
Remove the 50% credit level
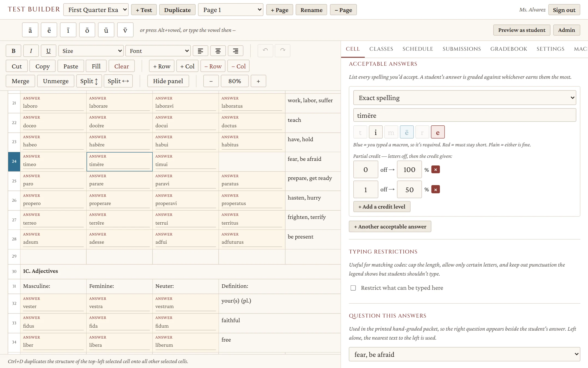point(436,189)
